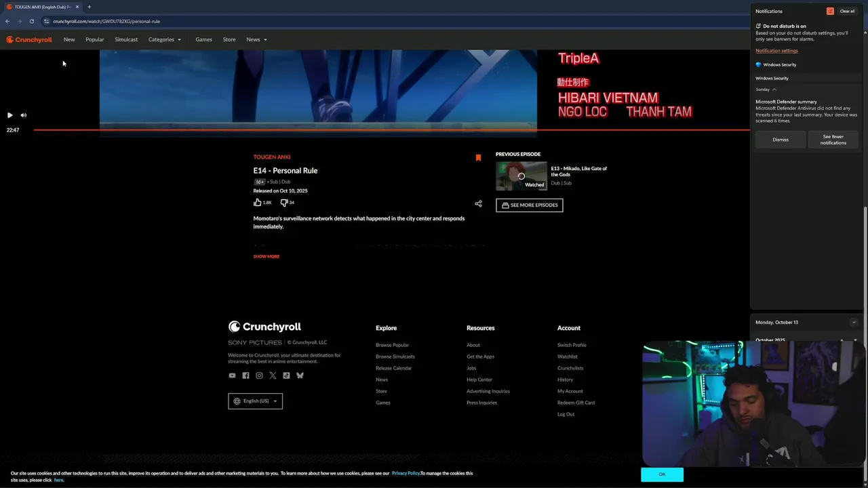Open the About footer link
The height and width of the screenshot is (488, 868).
473,345
